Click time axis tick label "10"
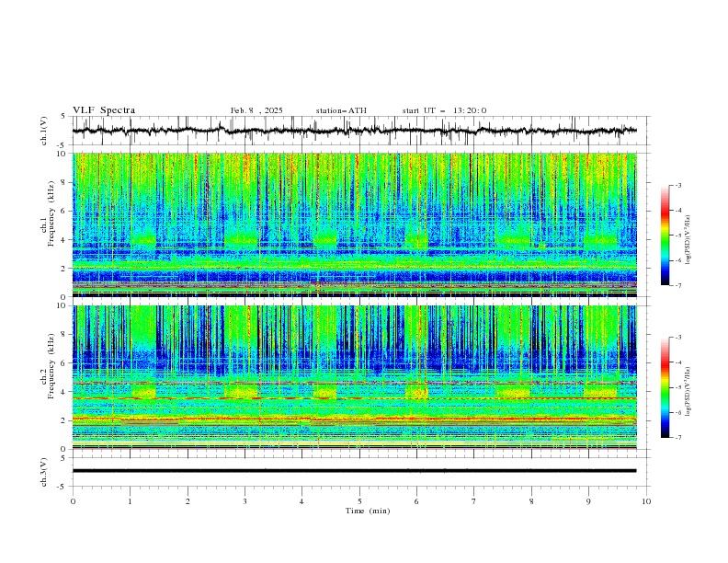Image resolution: width=728 pixels, height=563 pixels. [646, 501]
